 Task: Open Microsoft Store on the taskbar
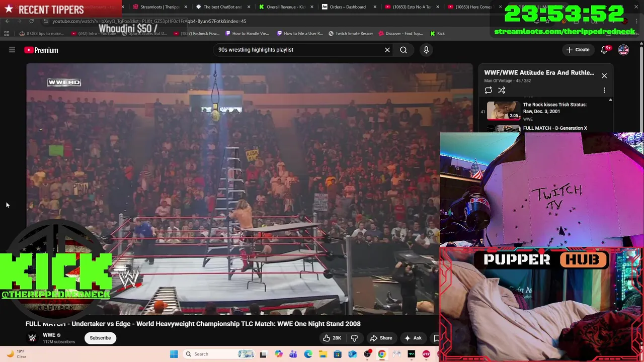(338, 354)
